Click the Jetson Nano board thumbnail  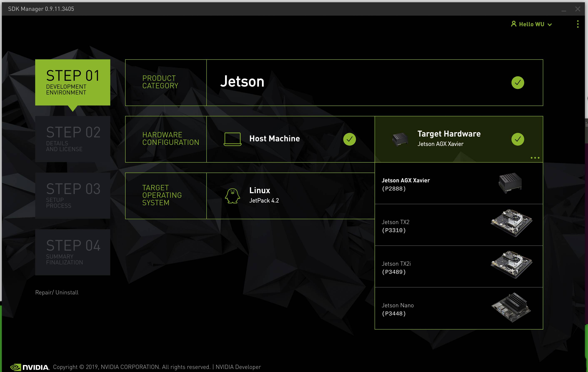511,307
